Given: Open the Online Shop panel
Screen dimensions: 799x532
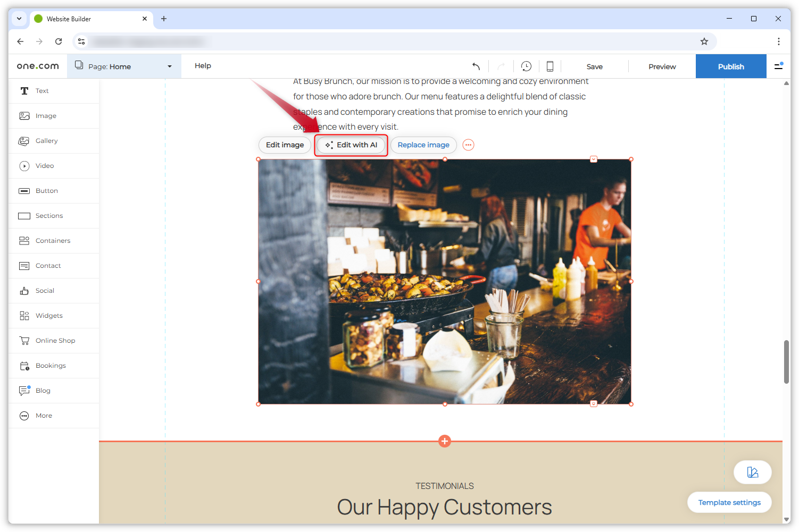Looking at the screenshot, I should pos(56,340).
